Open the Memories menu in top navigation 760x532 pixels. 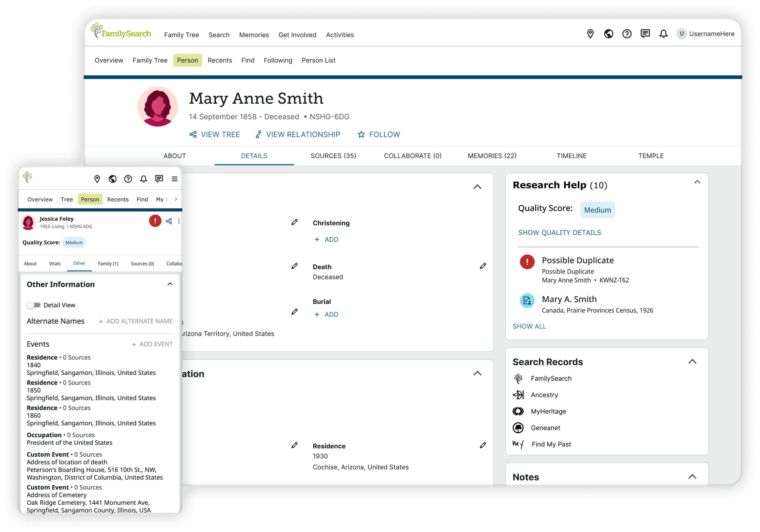(x=254, y=35)
